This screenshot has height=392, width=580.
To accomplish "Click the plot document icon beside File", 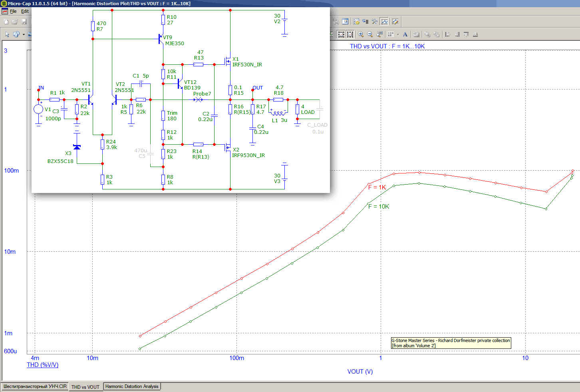I will click(5, 11).
